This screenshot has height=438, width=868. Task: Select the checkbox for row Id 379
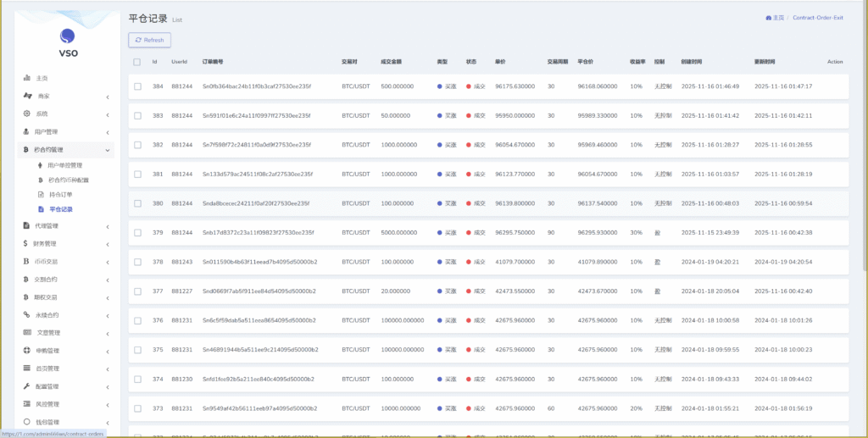(137, 232)
